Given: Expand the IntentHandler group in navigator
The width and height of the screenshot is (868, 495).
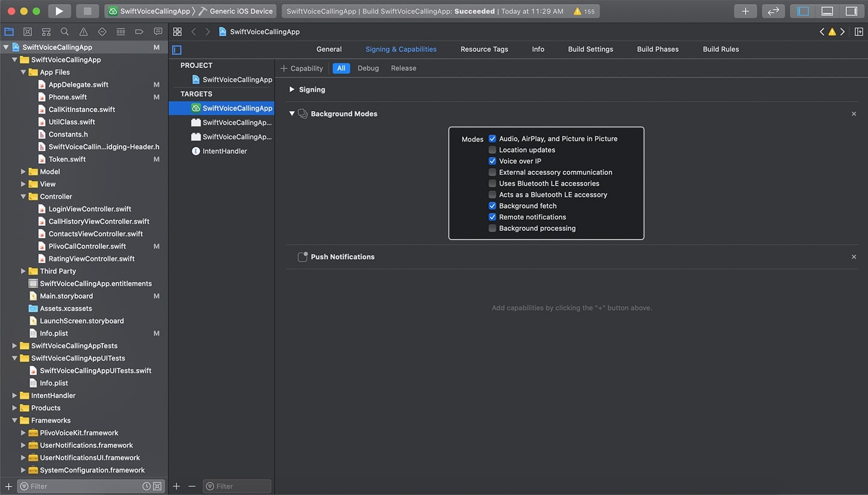Looking at the screenshot, I should coord(14,396).
